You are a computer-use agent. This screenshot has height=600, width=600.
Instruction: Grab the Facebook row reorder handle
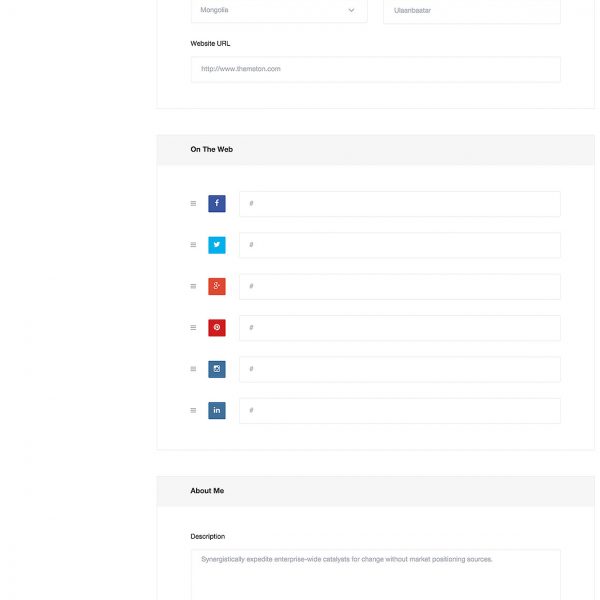pos(193,204)
